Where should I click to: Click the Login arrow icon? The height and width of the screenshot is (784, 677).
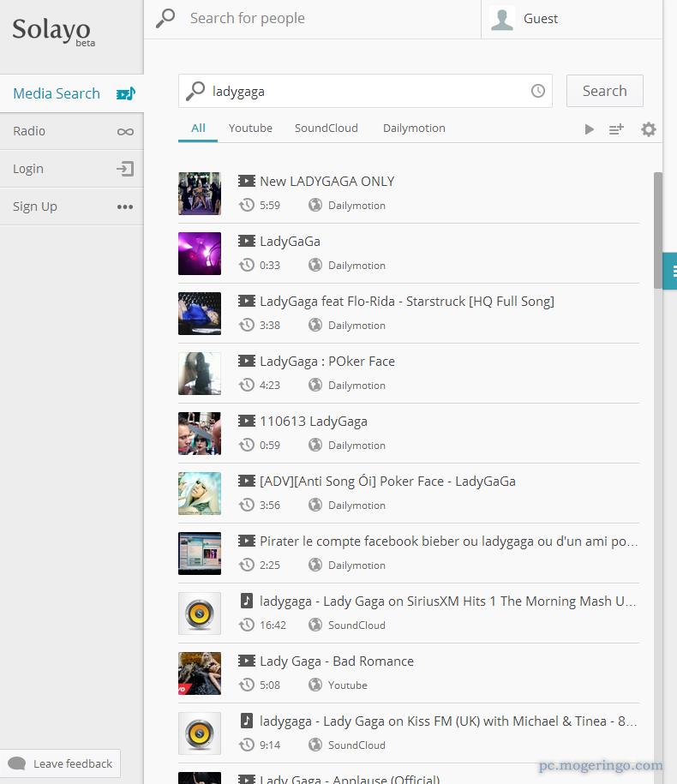[125, 169]
